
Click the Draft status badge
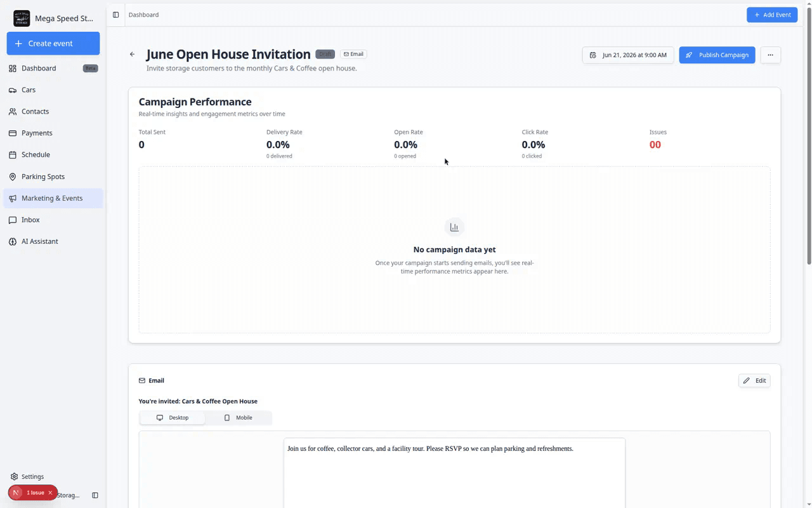tap(325, 54)
